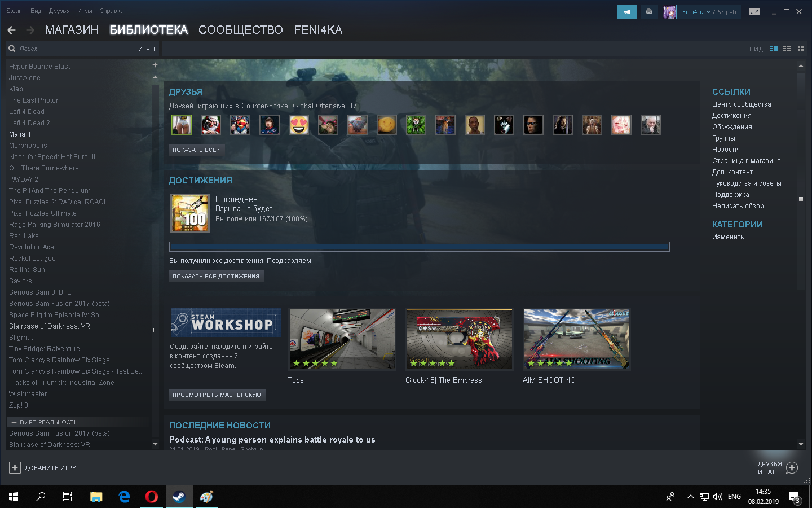Click ПОКАЗАТЬ ВСЕХ friends button
This screenshot has width=812, height=508.
[197, 150]
